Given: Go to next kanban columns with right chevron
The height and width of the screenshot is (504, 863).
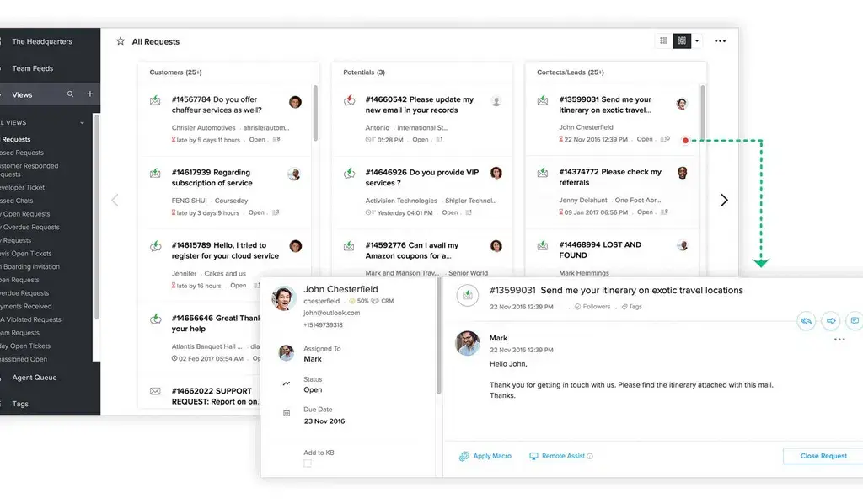Looking at the screenshot, I should (x=724, y=200).
